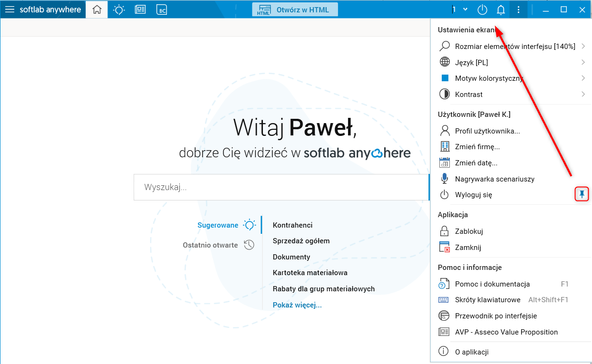
Task: Click the calendar icon for Zmień datę
Action: (x=445, y=163)
